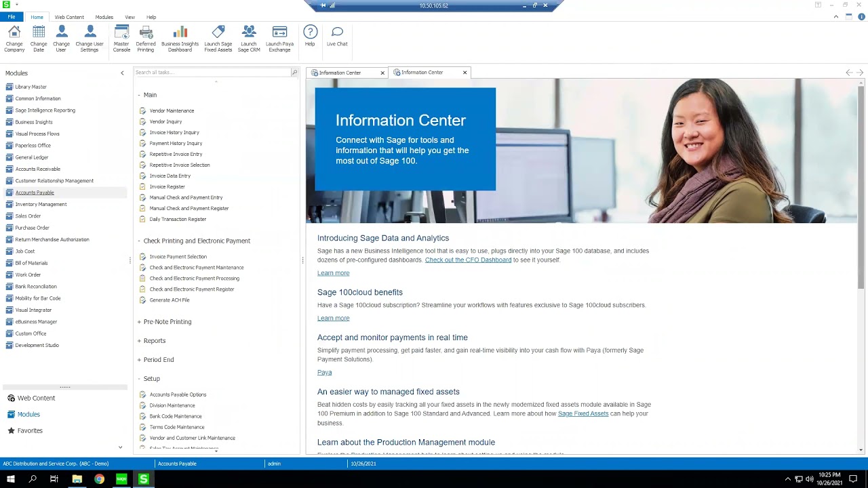Viewport: 868px width, 488px height.
Task: Select the Development Studio module
Action: 37,345
